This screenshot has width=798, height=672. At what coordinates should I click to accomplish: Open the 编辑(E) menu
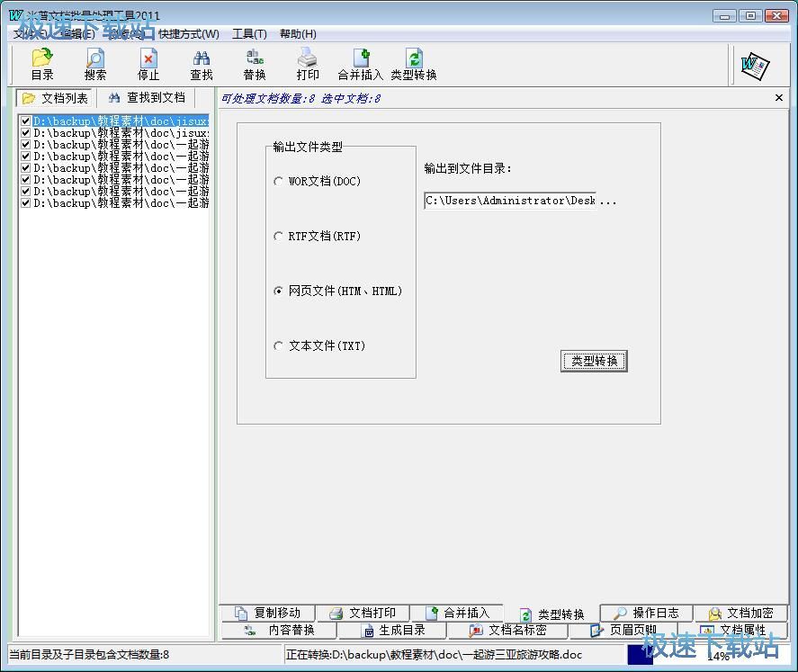tap(77, 34)
